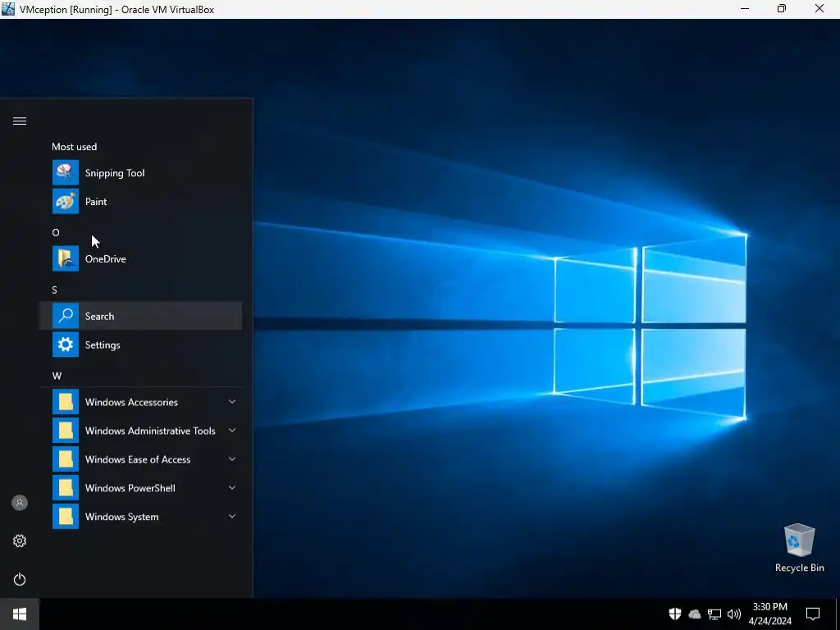The image size is (840, 630).
Task: Click the Windows System folder icon
Action: (x=66, y=517)
